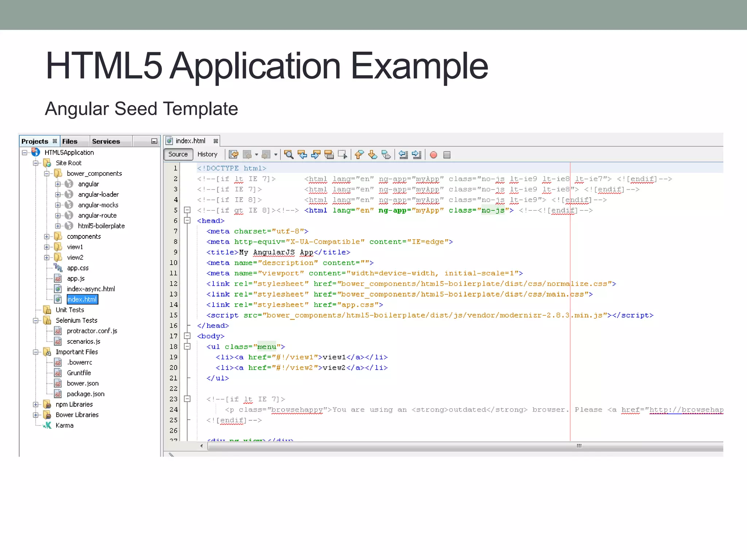This screenshot has width=747, height=560.
Task: Close the Projects tab with its x
Action: pos(55,141)
